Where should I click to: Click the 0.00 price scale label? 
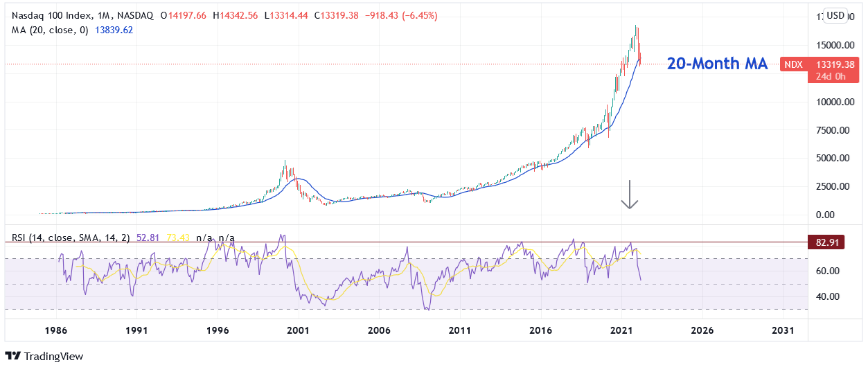click(826, 215)
